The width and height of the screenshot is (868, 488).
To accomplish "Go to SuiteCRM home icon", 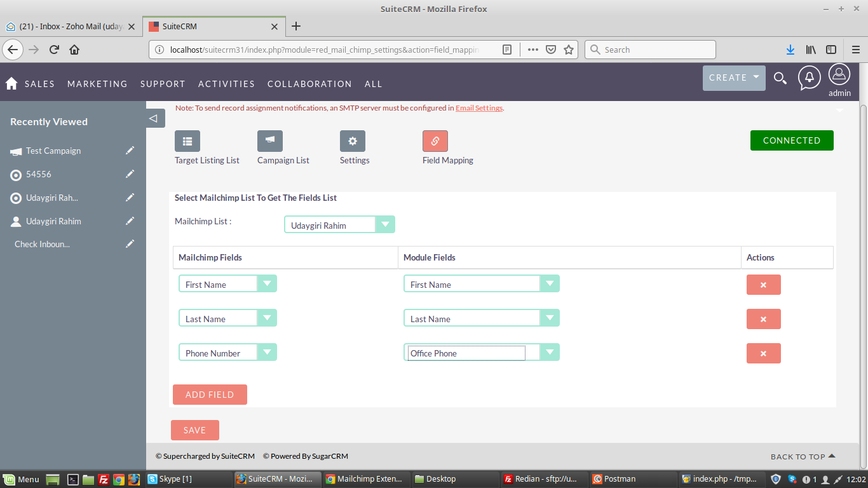I will tap(11, 83).
